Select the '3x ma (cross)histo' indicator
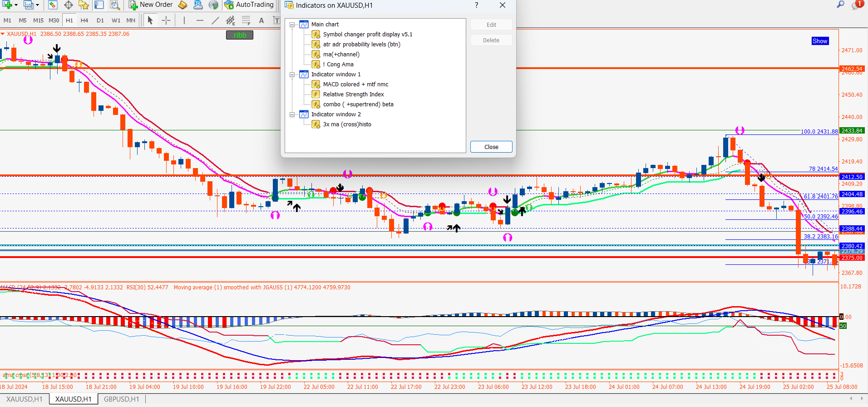Screen dimensions: 868x407 pyautogui.click(x=347, y=124)
